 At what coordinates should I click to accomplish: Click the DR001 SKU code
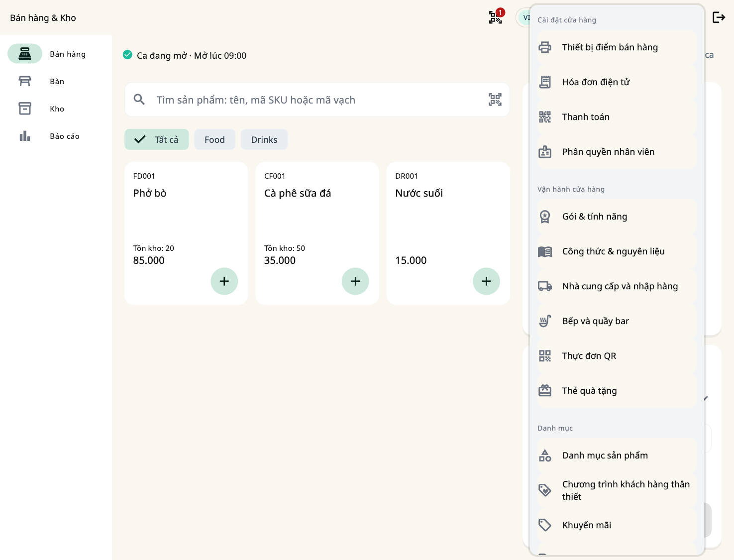[x=407, y=176]
